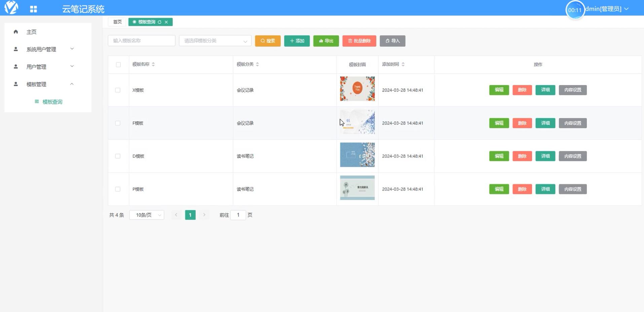Delete the F模板 row
Image resolution: width=644 pixels, height=312 pixels.
(x=522, y=123)
